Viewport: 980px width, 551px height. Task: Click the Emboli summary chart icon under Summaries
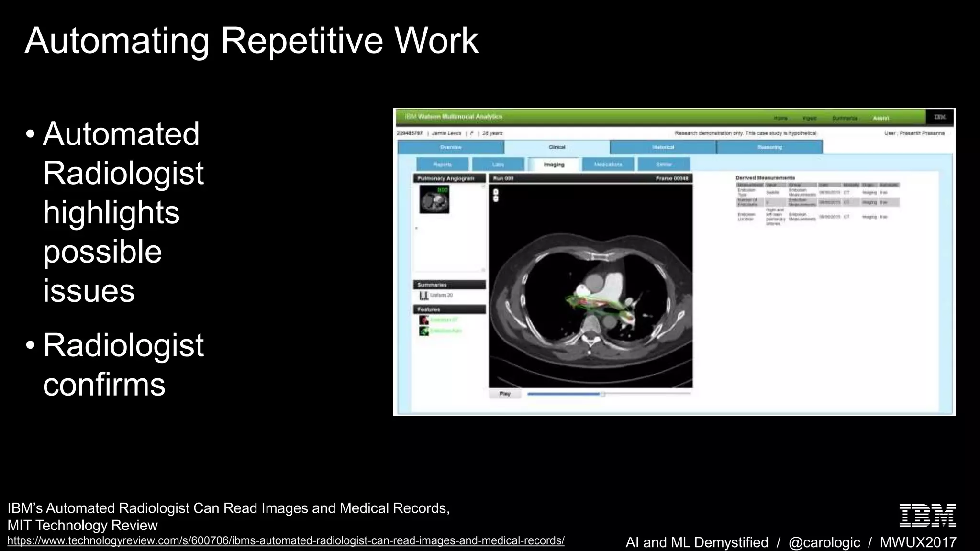coord(423,296)
